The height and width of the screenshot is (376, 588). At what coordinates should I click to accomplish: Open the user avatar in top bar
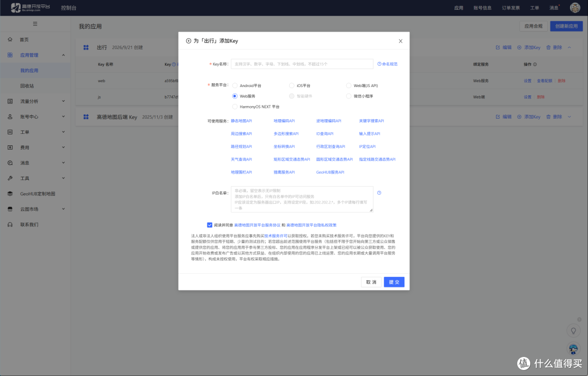click(x=575, y=8)
